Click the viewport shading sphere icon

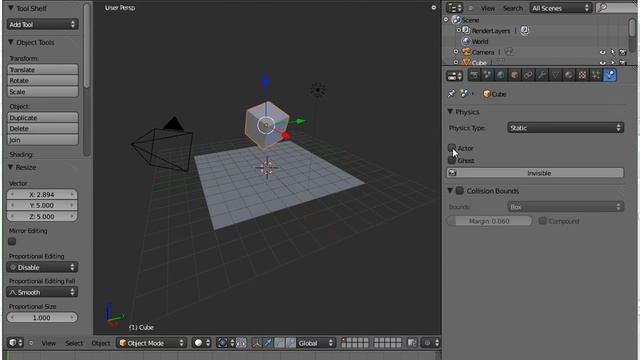(x=198, y=343)
